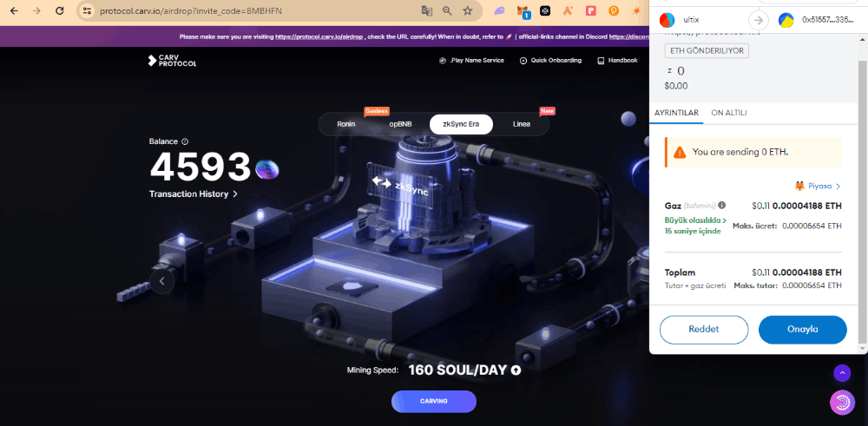868x426 pixels.
Task: Confirm transaction with Onayla
Action: [x=803, y=330]
